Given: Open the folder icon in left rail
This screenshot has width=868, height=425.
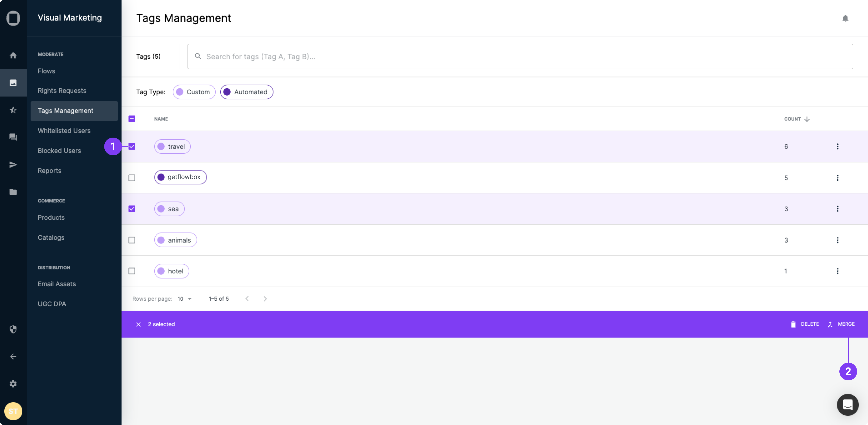Looking at the screenshot, I should pyautogui.click(x=13, y=192).
